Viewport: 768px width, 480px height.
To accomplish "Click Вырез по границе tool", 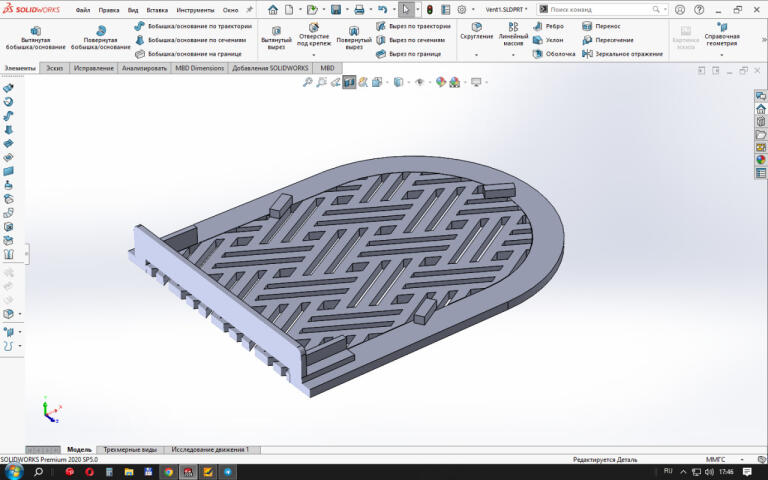I will (408, 54).
